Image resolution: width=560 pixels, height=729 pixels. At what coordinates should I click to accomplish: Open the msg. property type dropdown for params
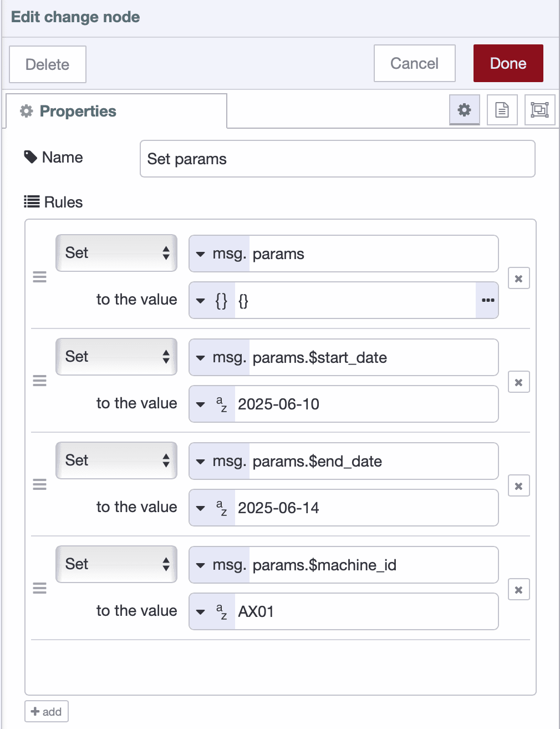point(219,254)
